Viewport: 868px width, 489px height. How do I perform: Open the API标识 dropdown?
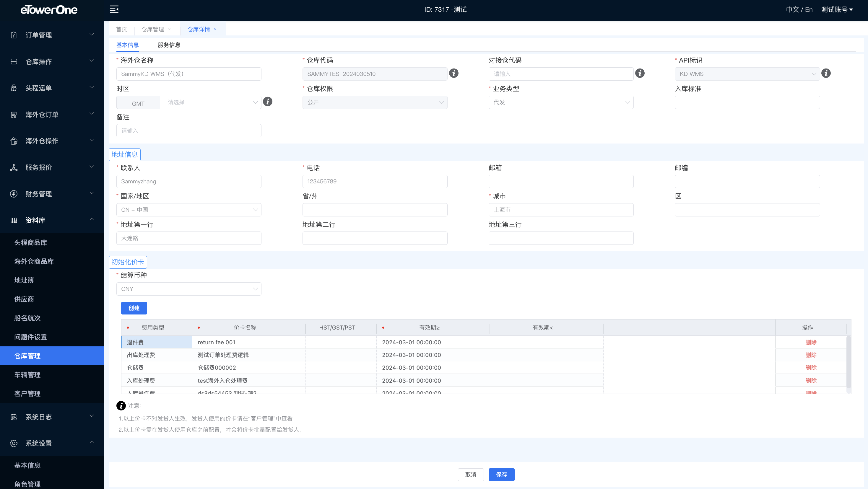click(747, 74)
